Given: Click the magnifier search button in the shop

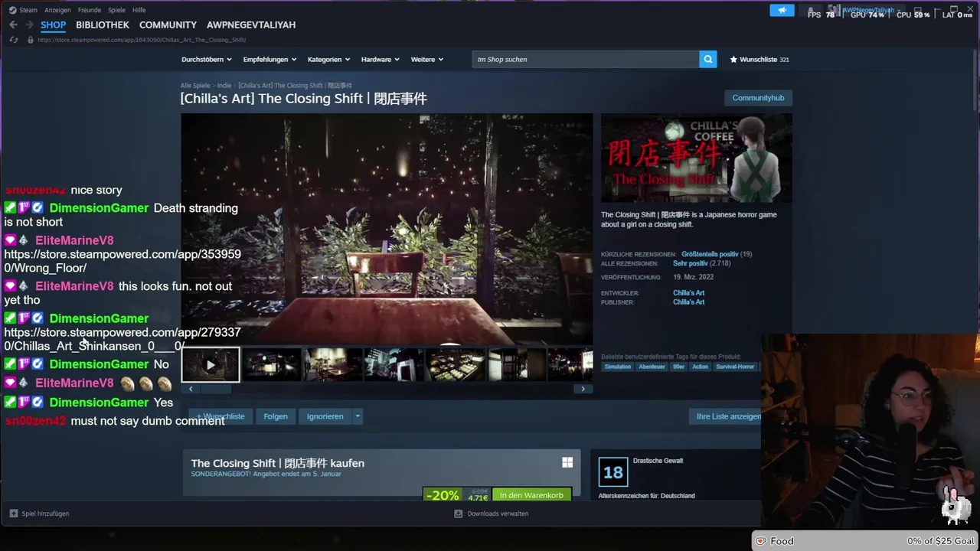Looking at the screenshot, I should pyautogui.click(x=707, y=59).
